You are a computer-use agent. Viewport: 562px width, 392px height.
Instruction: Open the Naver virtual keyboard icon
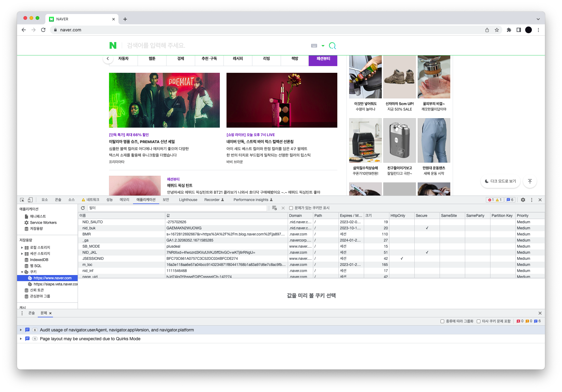(314, 46)
